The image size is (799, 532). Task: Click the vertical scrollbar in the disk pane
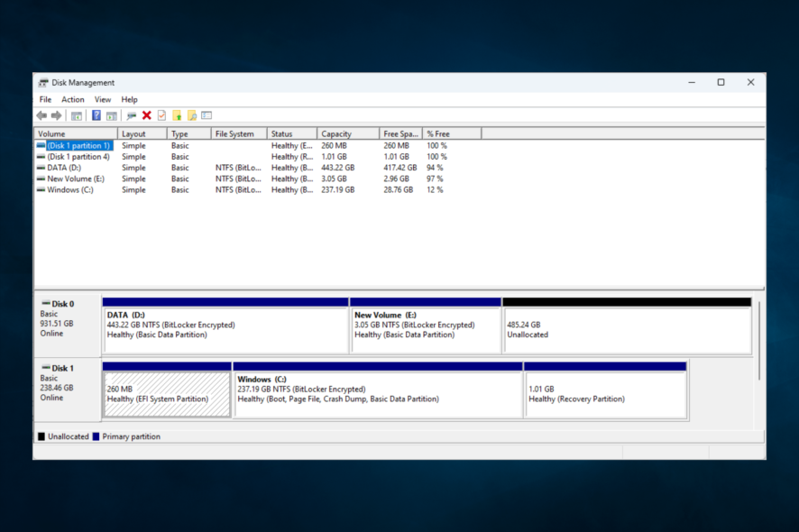point(759,341)
